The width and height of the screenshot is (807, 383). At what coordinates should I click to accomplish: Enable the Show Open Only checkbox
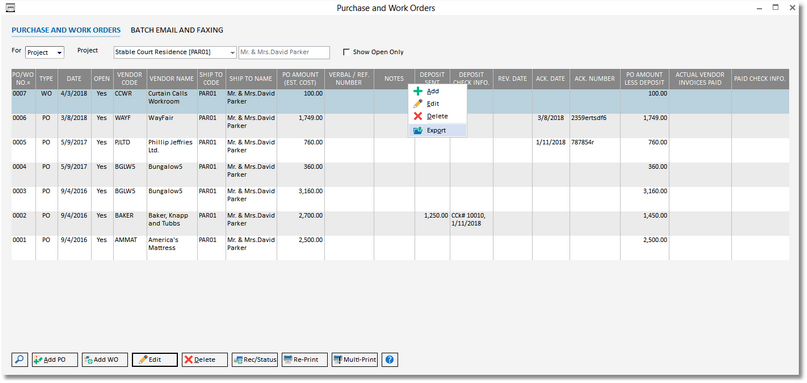[x=346, y=52]
